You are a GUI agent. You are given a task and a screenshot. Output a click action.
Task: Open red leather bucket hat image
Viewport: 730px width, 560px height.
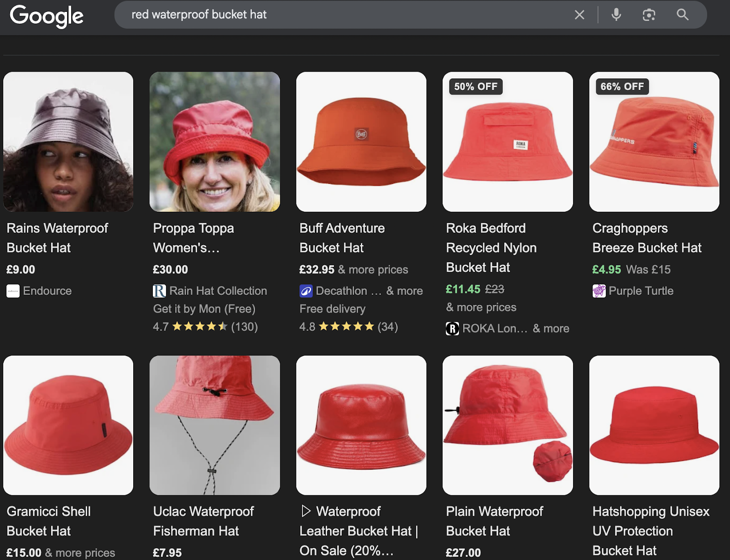361,425
